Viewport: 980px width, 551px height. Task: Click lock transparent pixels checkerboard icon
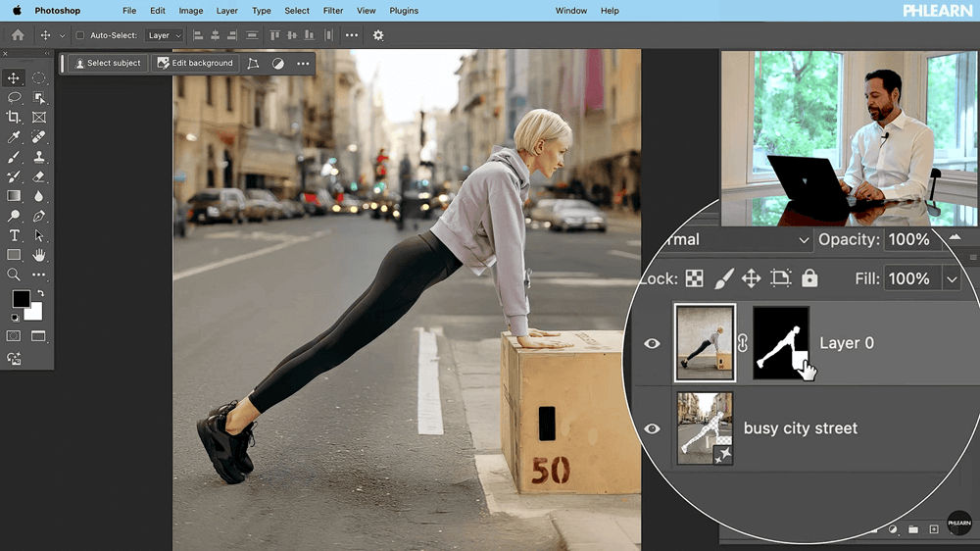click(694, 278)
